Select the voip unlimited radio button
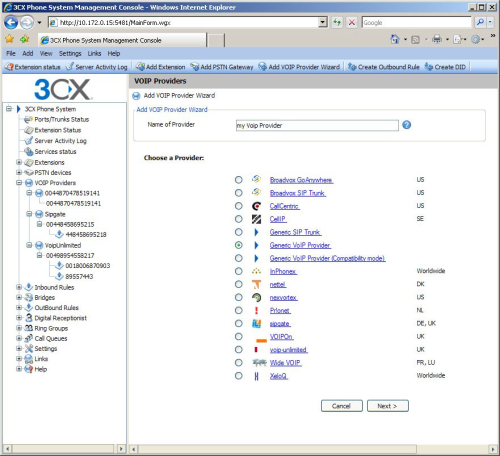Screen dimensions: 500x456 238,350
